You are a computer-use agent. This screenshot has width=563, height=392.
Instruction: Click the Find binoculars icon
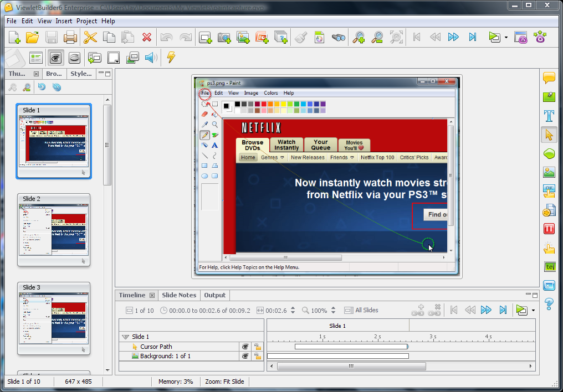(x=339, y=37)
